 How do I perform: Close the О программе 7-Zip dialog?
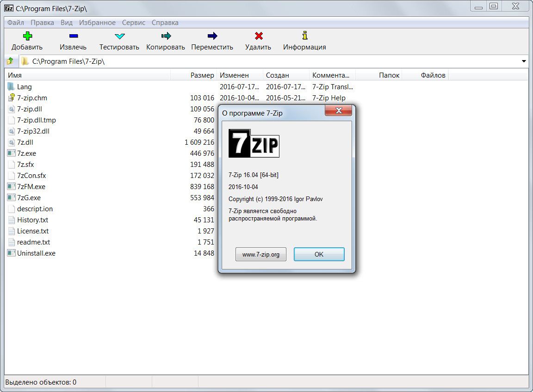click(x=338, y=110)
